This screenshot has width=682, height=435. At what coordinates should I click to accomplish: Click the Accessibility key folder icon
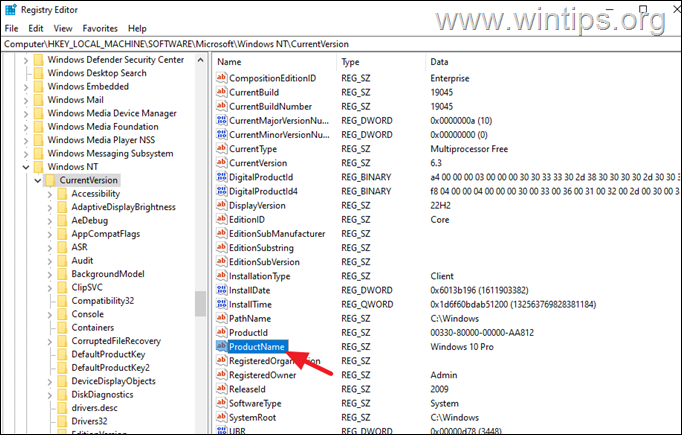click(63, 194)
